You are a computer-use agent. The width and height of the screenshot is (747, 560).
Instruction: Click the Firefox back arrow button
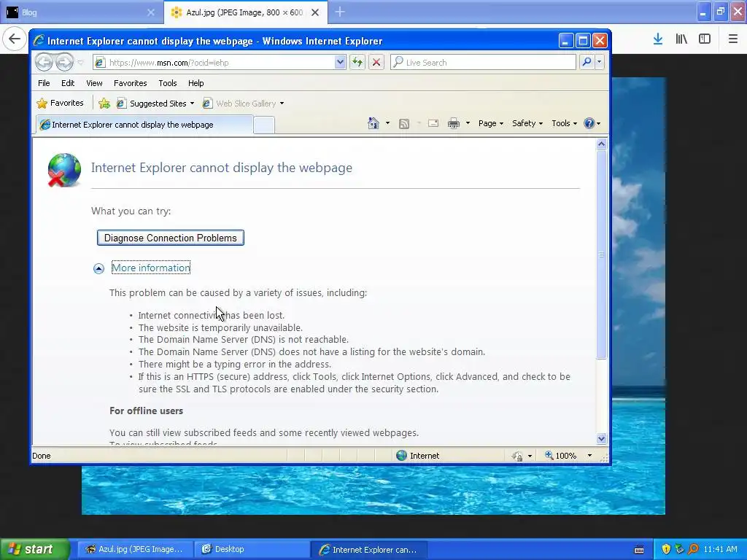pos(15,39)
